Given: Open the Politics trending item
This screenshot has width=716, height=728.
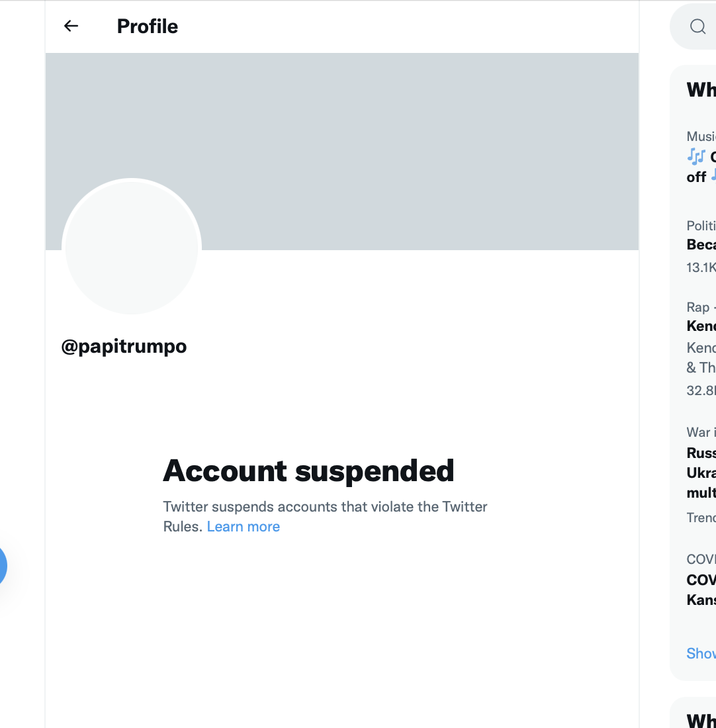Looking at the screenshot, I should (x=701, y=247).
